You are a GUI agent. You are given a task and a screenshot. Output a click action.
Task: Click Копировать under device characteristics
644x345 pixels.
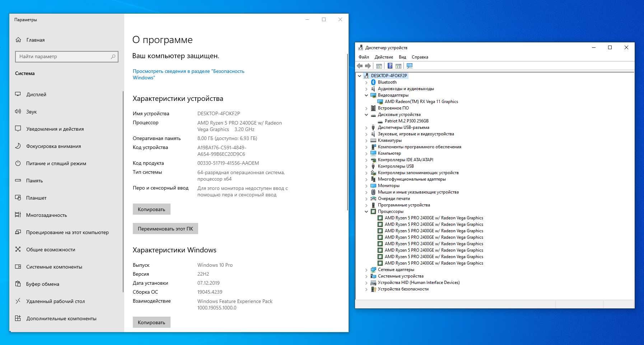151,209
